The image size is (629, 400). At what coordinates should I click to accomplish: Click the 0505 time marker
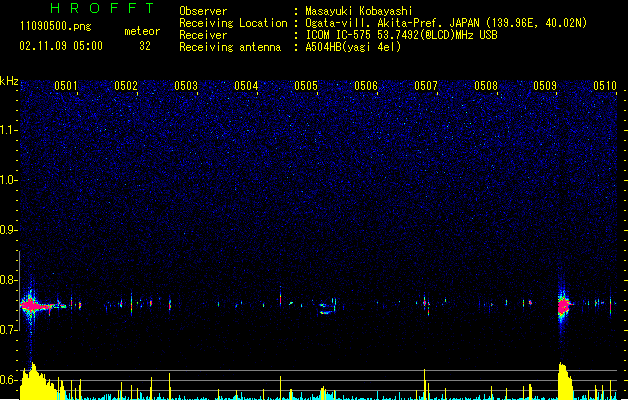pos(306,85)
